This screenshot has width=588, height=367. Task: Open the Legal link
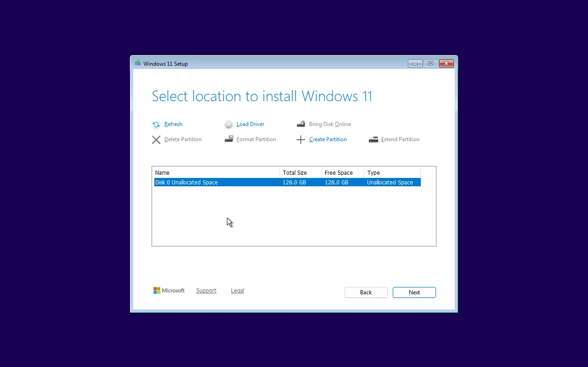237,290
